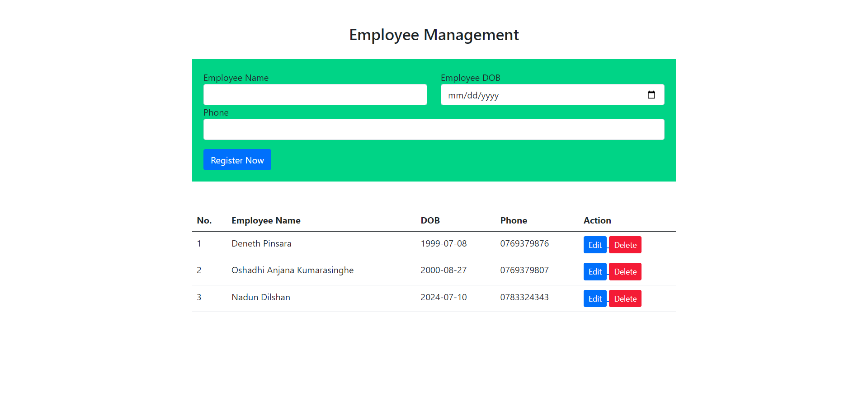Viewport: 868px width, 396px height.
Task: Click the Action column header
Action: 597,220
